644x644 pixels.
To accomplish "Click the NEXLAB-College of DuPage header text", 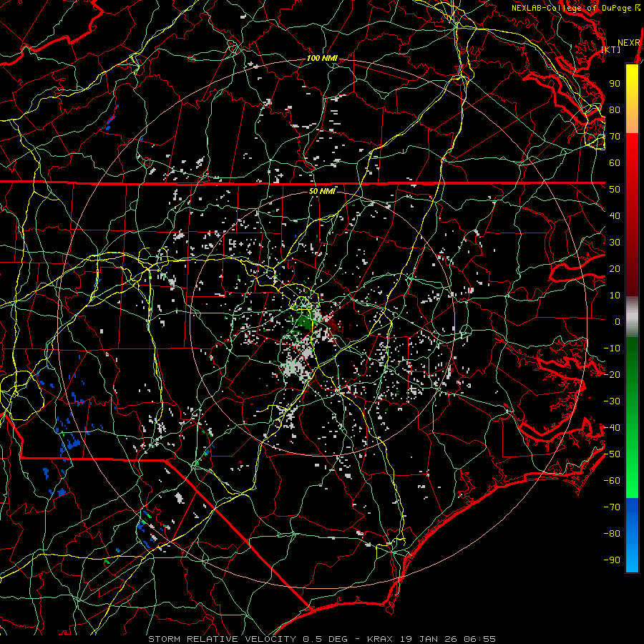I will 576,8.
